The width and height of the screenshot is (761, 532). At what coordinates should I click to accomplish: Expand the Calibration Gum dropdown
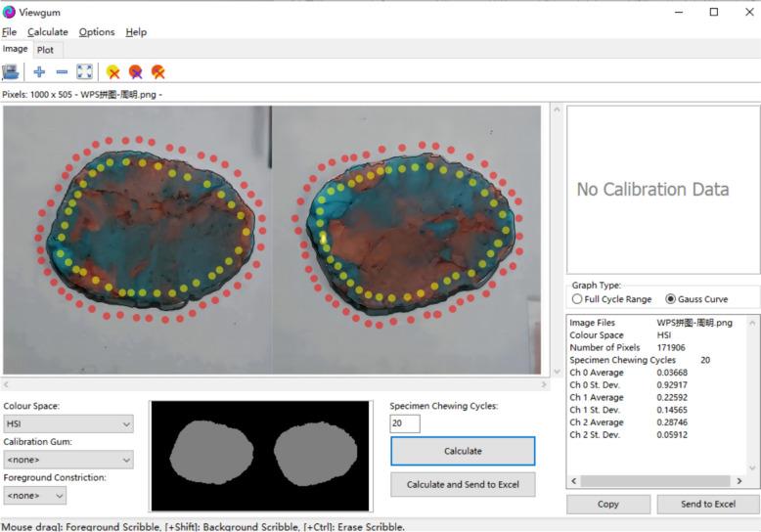coord(67,460)
